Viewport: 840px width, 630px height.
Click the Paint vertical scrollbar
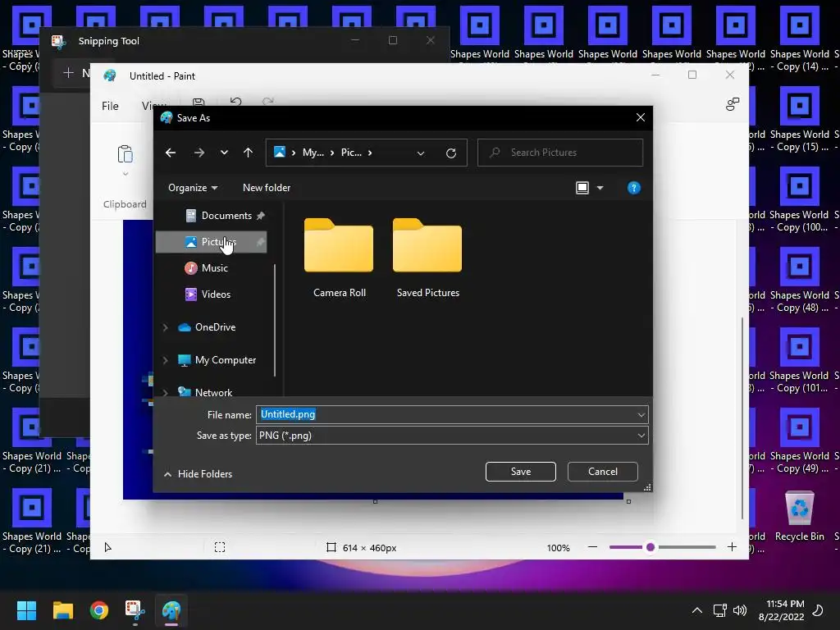(742, 418)
